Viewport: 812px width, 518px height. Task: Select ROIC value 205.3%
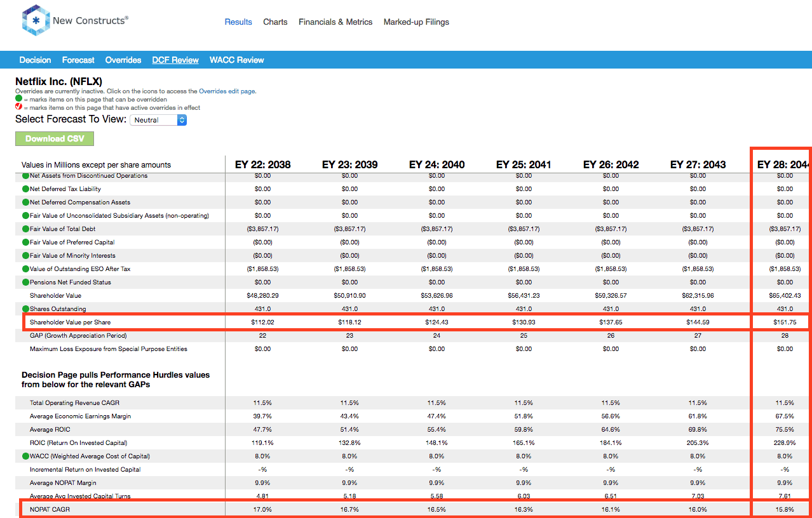[x=698, y=443]
